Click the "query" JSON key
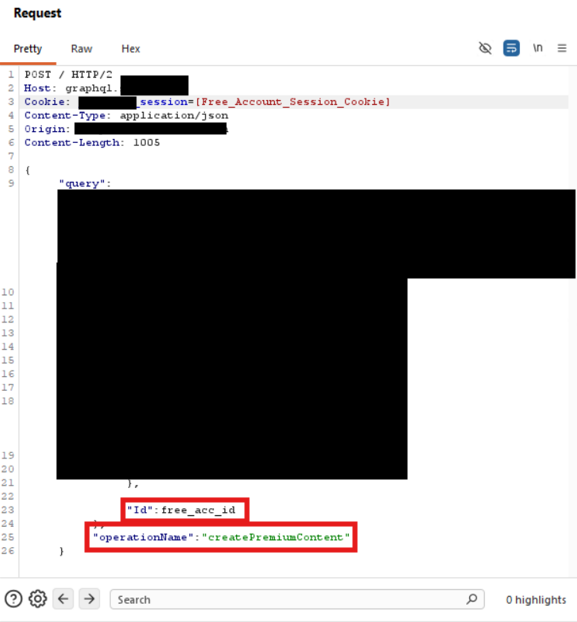This screenshot has width=577, height=622. 82,183
